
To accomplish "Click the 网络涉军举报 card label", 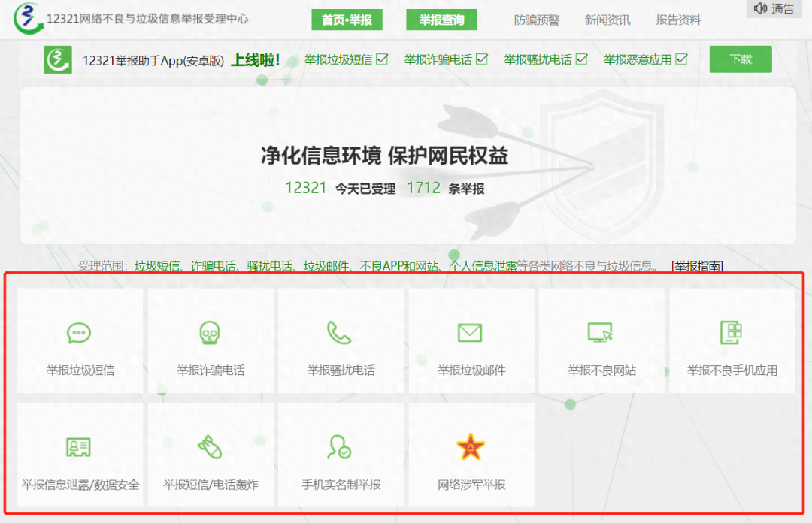I will tap(471, 485).
